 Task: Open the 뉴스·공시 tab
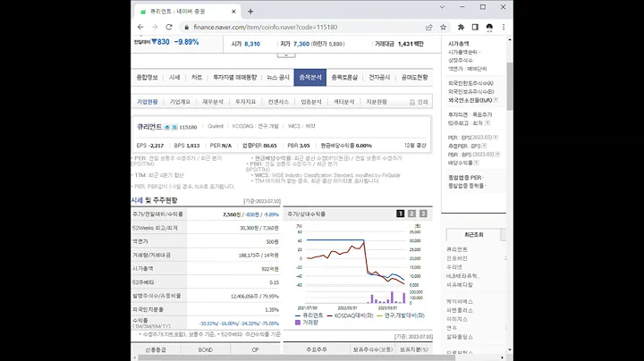click(278, 77)
